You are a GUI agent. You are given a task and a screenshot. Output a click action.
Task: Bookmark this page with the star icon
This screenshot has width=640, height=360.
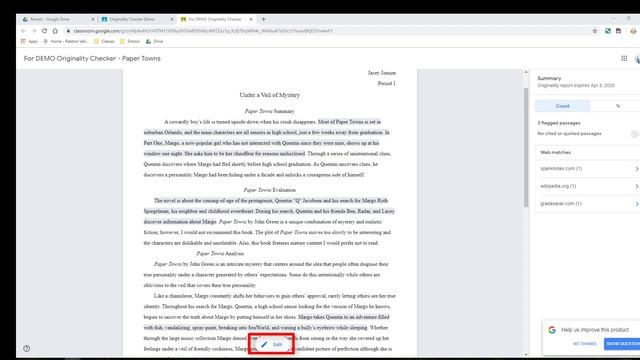pyautogui.click(x=595, y=31)
